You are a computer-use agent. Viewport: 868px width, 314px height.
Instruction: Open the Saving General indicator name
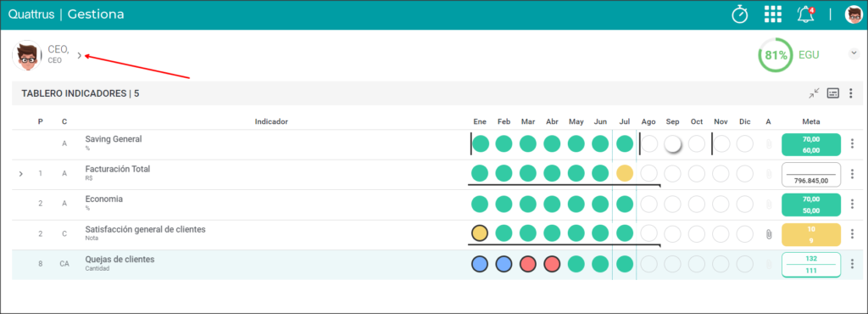point(114,139)
